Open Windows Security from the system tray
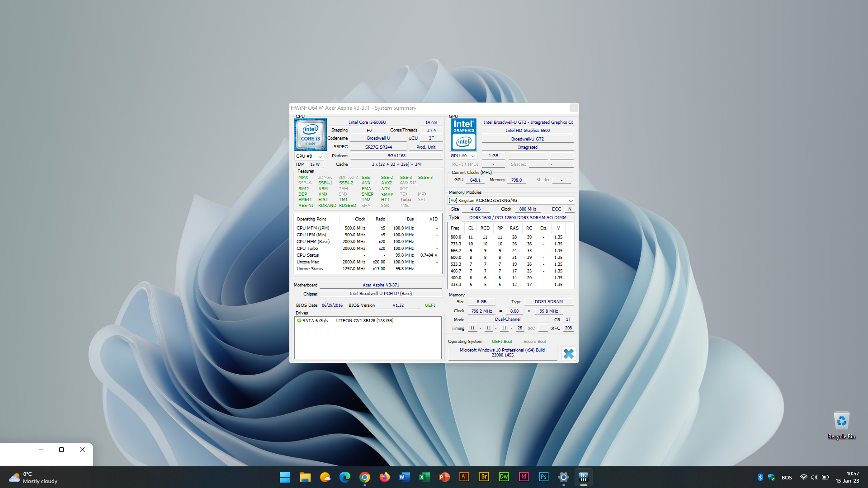 pos(771,477)
